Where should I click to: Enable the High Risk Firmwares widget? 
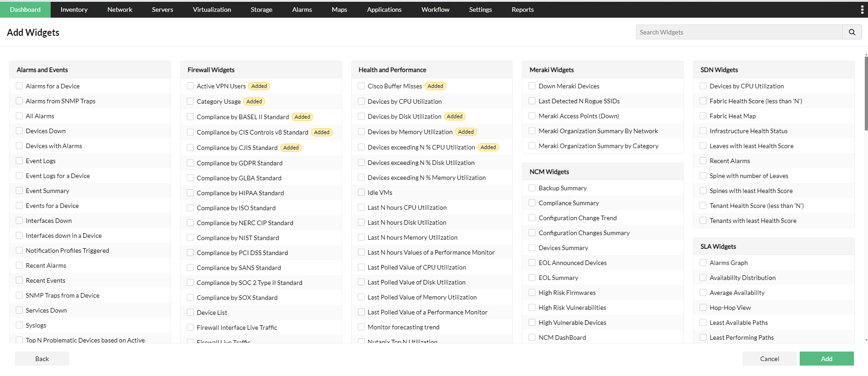[x=532, y=293]
